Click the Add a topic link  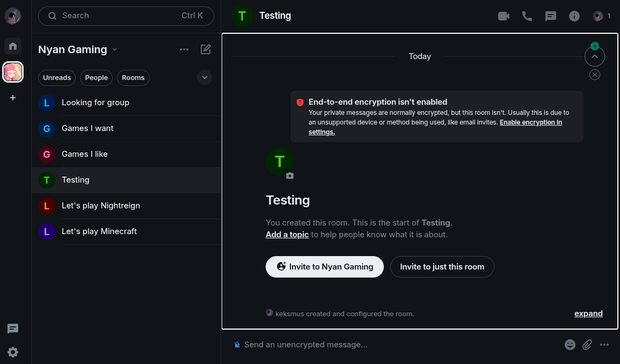287,235
